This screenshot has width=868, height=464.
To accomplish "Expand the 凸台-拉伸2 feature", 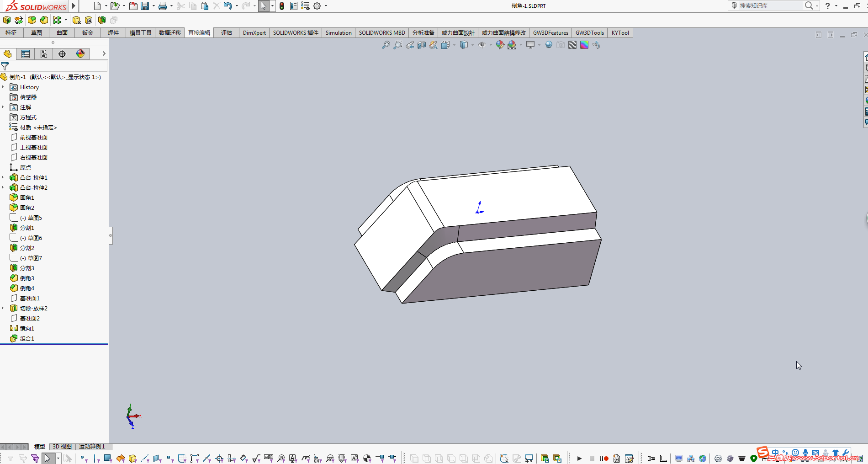I will pyautogui.click(x=3, y=187).
